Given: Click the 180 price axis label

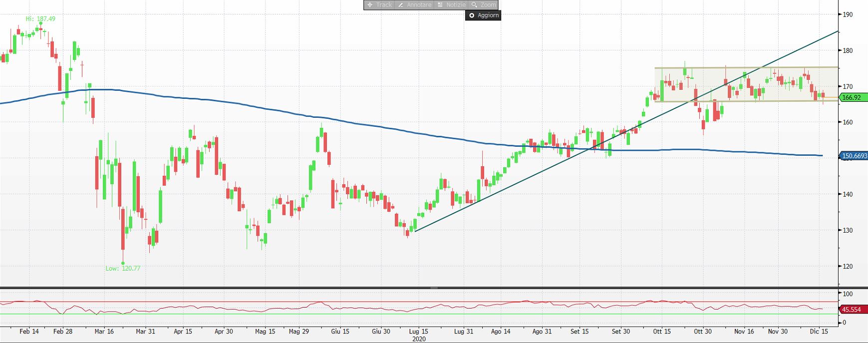Looking at the screenshot, I should [847, 50].
